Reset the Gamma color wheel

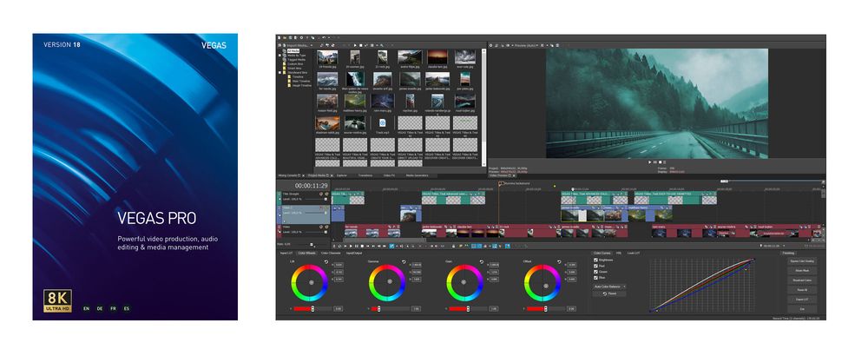point(404,262)
